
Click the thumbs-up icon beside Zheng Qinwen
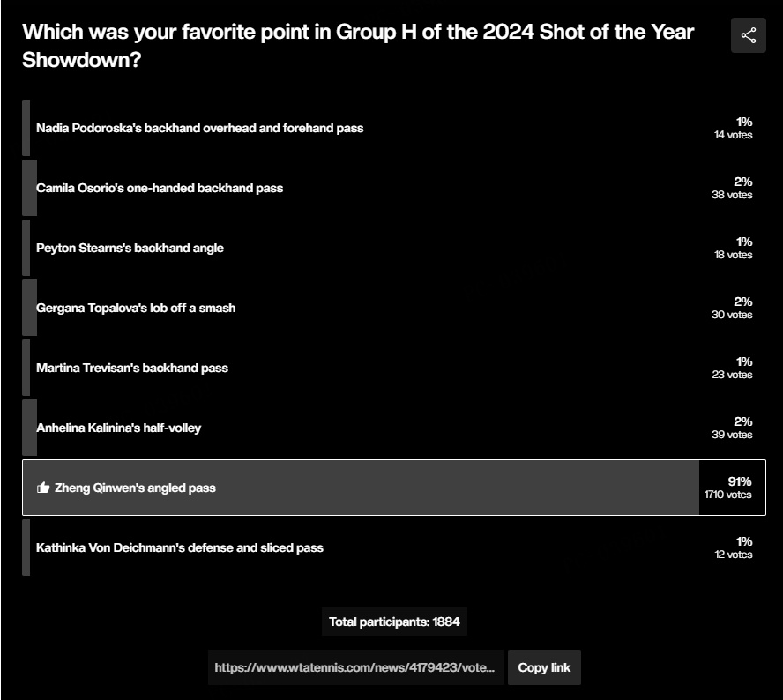pyautogui.click(x=43, y=488)
